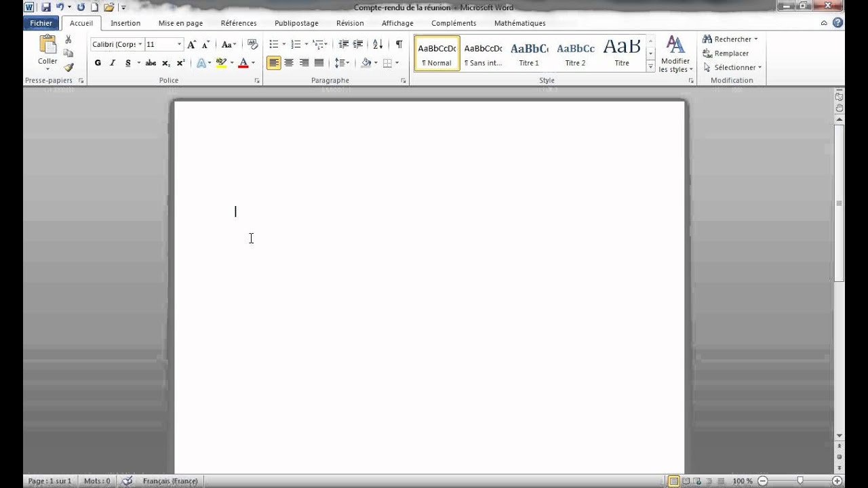Toggle underline (S) formatting
Image resolution: width=868 pixels, height=488 pixels.
(x=127, y=62)
